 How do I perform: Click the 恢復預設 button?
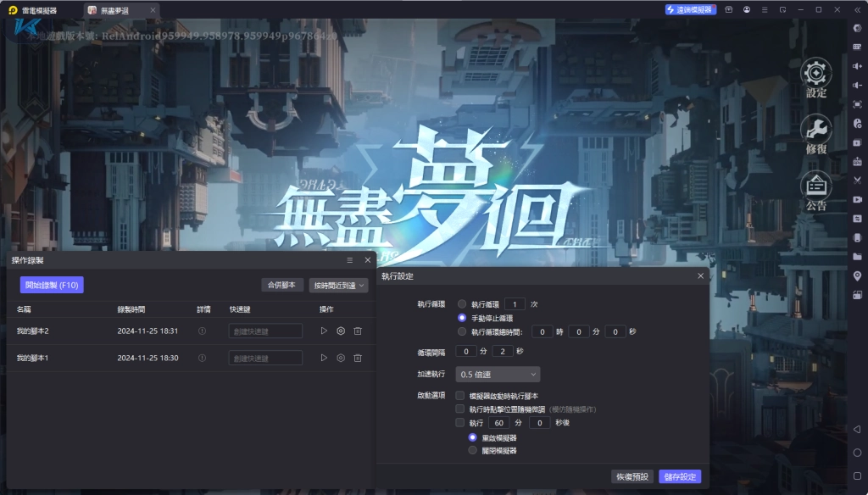pos(632,476)
